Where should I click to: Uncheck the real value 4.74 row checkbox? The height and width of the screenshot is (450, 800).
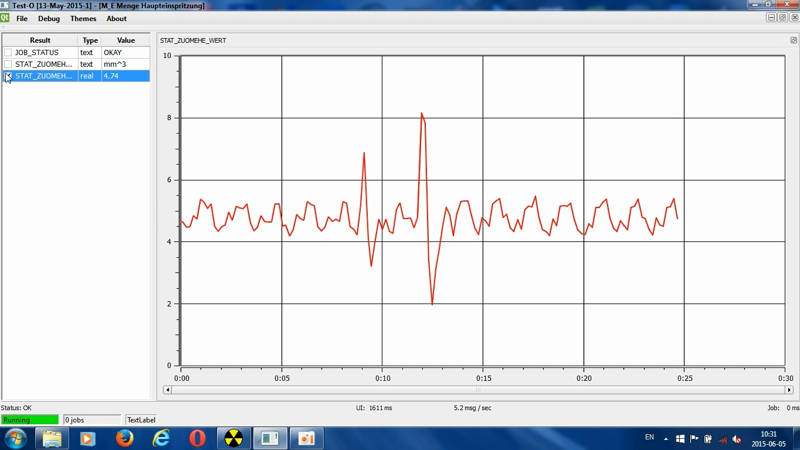(8, 76)
